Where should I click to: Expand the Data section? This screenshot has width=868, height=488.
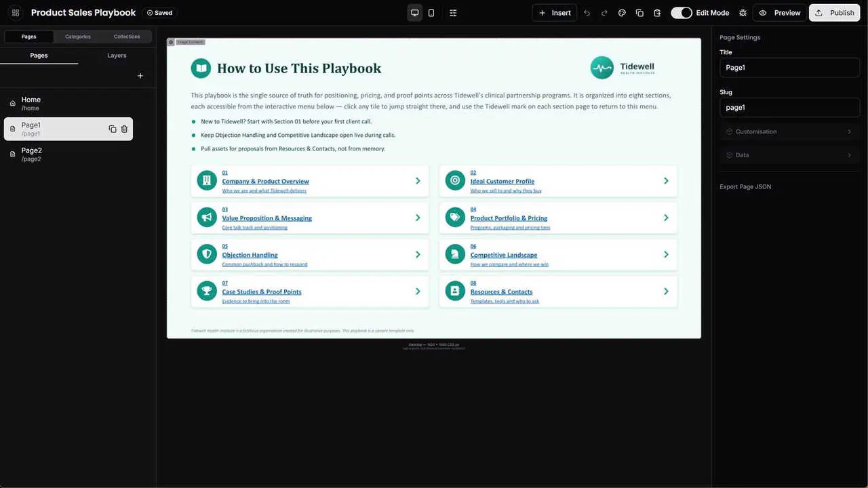pyautogui.click(x=790, y=155)
